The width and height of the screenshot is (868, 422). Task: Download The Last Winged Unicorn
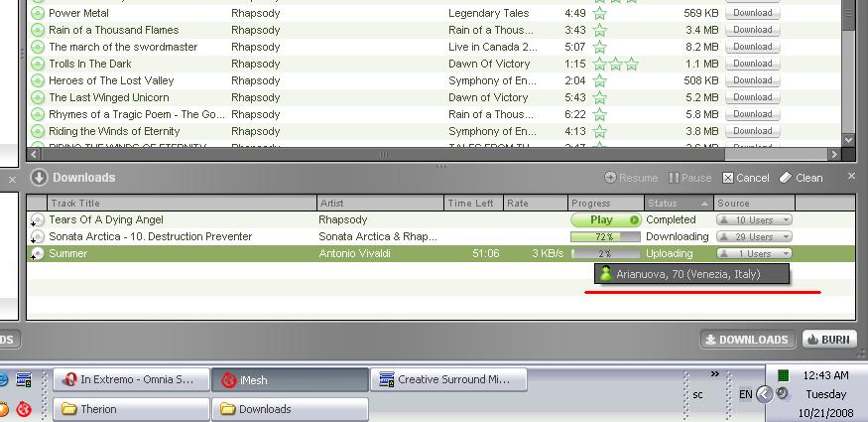point(752,97)
